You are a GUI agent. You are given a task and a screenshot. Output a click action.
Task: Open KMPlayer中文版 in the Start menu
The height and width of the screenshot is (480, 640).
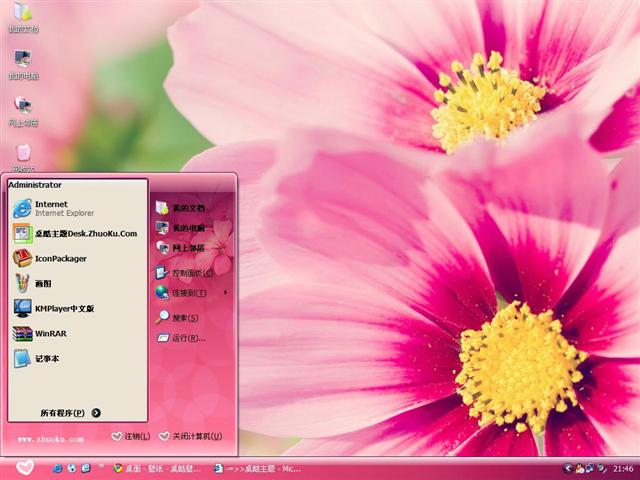click(x=63, y=309)
